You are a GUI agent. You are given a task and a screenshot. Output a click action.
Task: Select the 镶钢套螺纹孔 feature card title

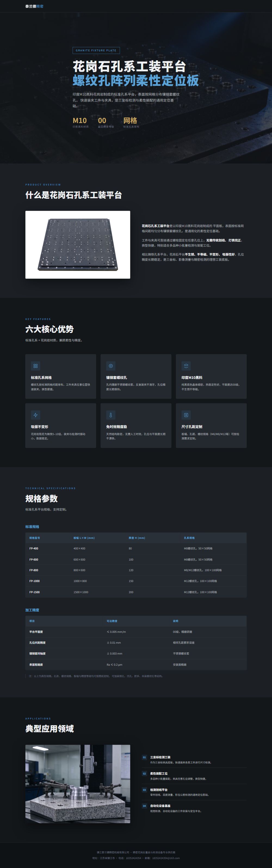click(117, 378)
